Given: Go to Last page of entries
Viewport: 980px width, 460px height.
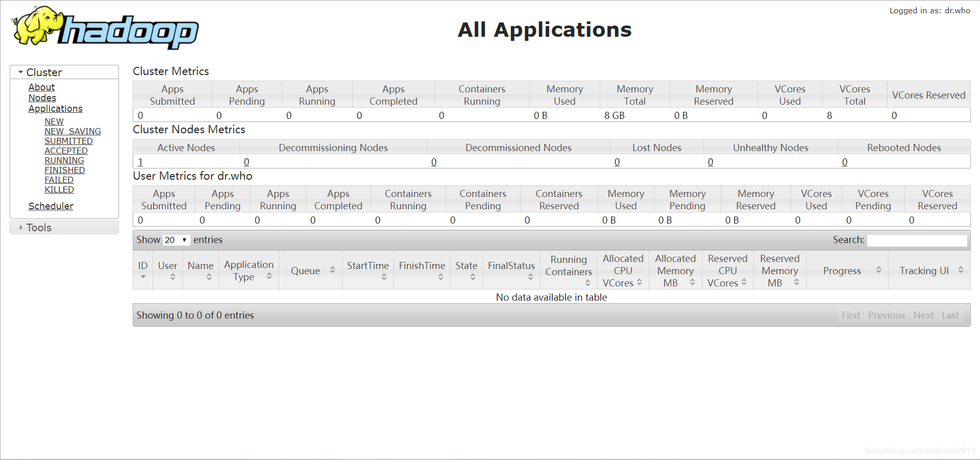Looking at the screenshot, I should pos(950,316).
